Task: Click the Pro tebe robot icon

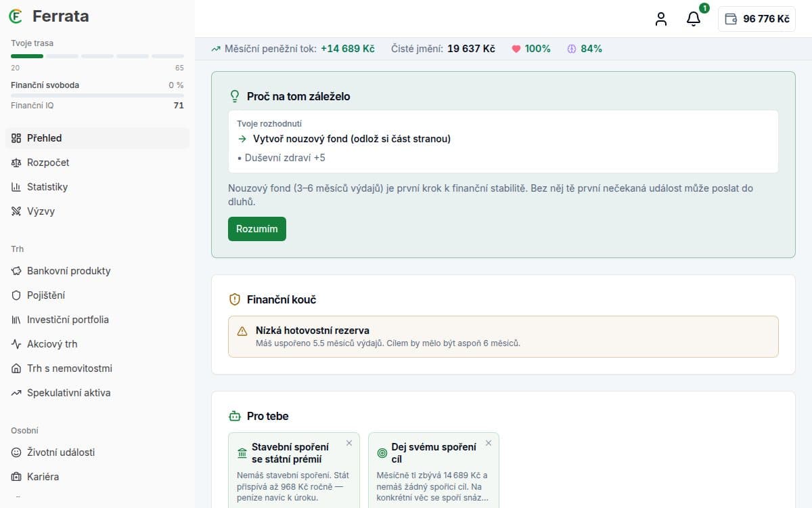Action: coord(235,416)
